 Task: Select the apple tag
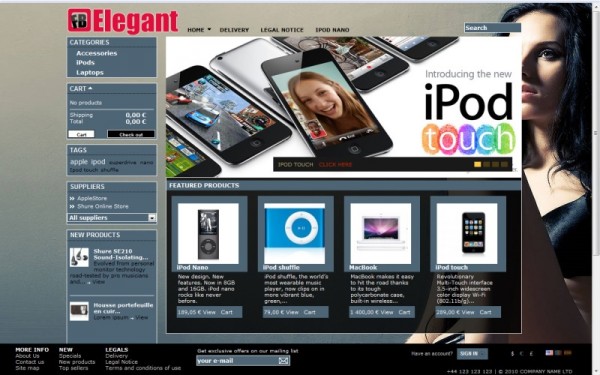tap(79, 161)
